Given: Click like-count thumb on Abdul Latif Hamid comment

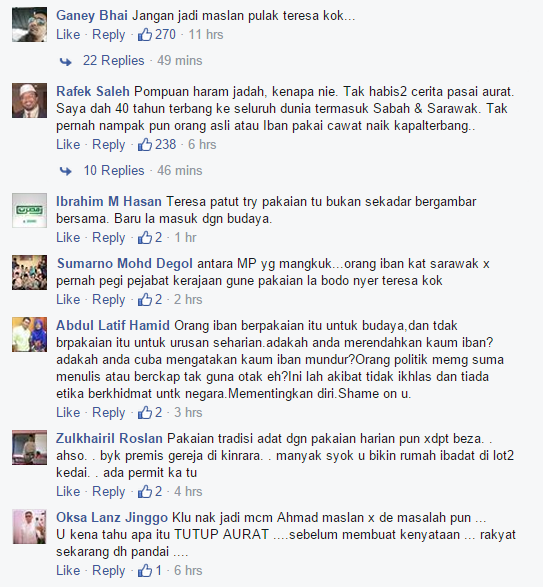Looking at the screenshot, I should point(145,413).
